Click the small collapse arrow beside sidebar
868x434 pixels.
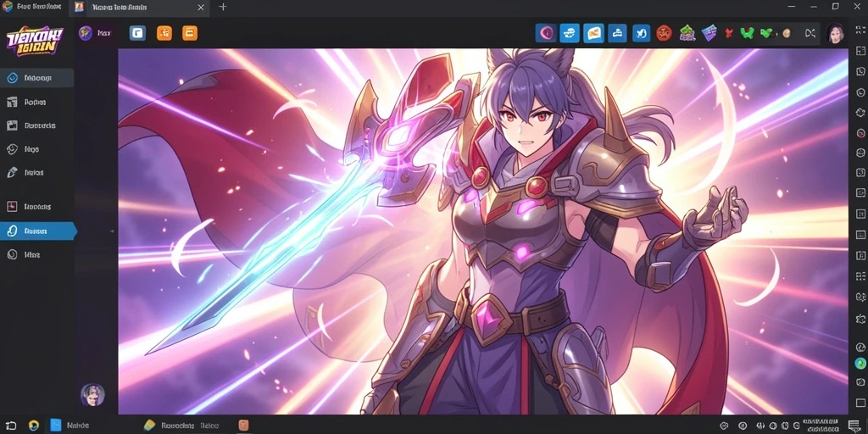113,231
